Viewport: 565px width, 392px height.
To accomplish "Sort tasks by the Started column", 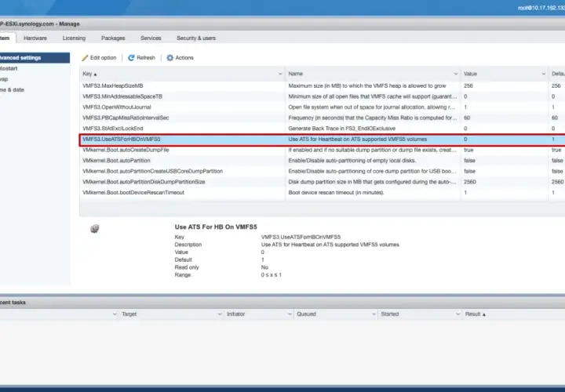I will pyautogui.click(x=390, y=314).
